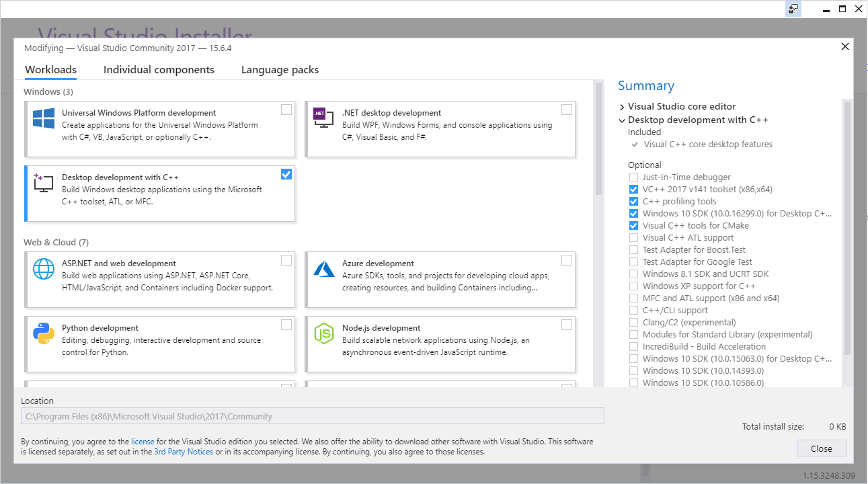868x484 pixels.
Task: Open the Individual components tab
Action: coord(159,70)
